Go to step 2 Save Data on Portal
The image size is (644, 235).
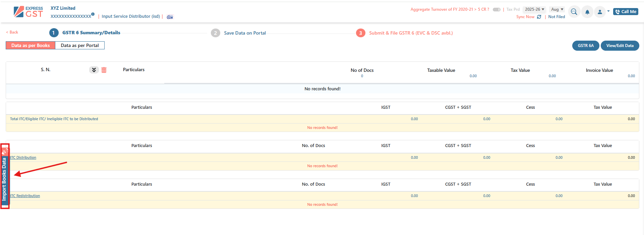pos(244,33)
